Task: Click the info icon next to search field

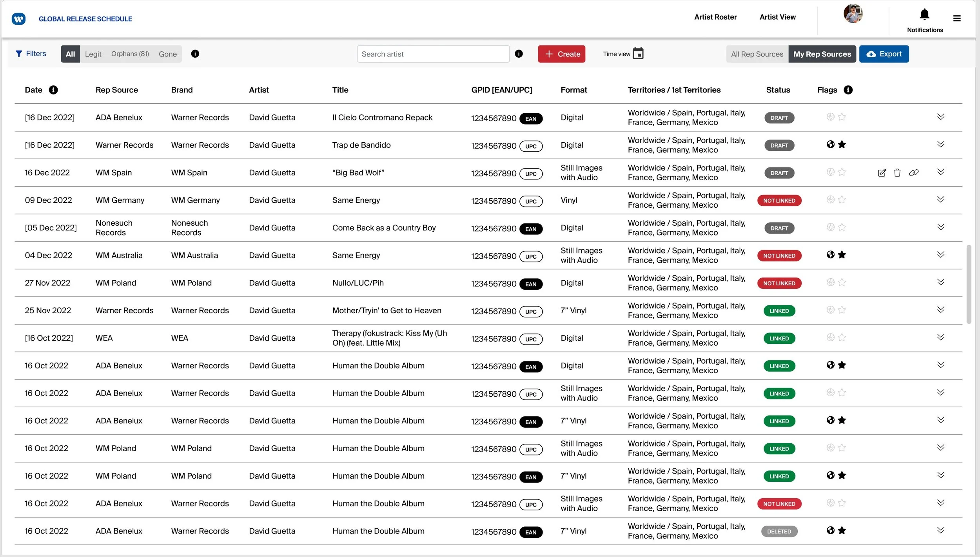Action: click(x=519, y=54)
